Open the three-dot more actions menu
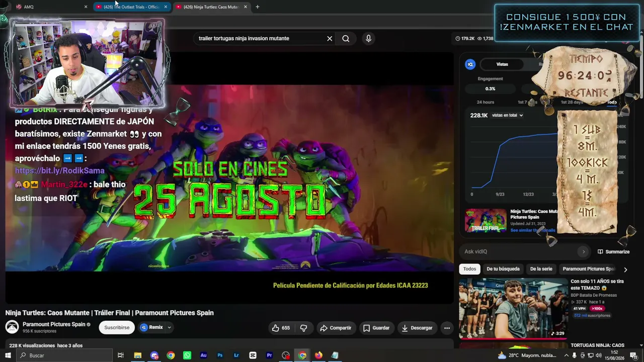The image size is (644, 362). [447, 328]
